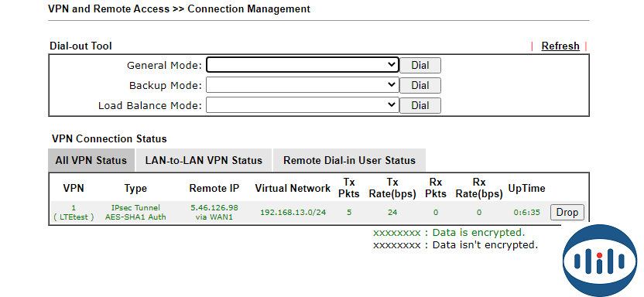
Task: Click the Remote IP column header
Action: pyautogui.click(x=214, y=188)
